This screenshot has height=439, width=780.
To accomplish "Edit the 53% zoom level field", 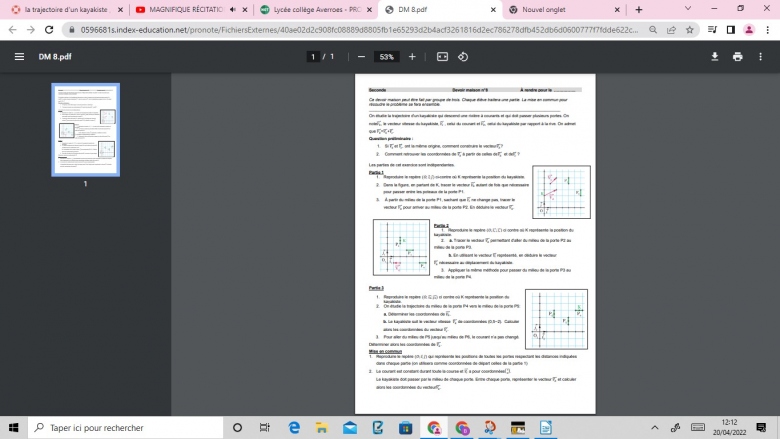I will coord(387,57).
